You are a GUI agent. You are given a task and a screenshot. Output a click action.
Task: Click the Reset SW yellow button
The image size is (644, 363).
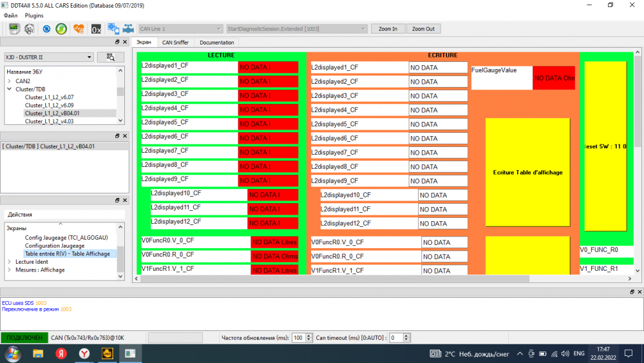coord(606,146)
